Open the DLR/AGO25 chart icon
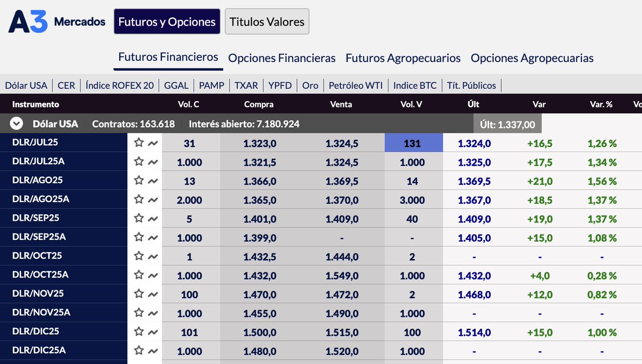Image resolution: width=642 pixels, height=364 pixels. pyautogui.click(x=153, y=181)
